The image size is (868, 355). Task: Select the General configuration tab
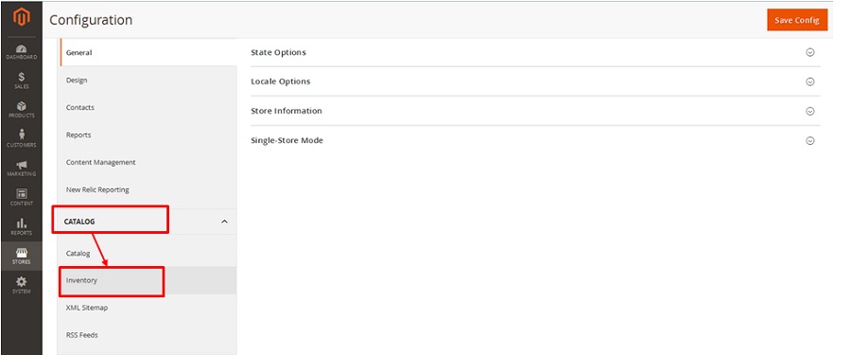148,53
